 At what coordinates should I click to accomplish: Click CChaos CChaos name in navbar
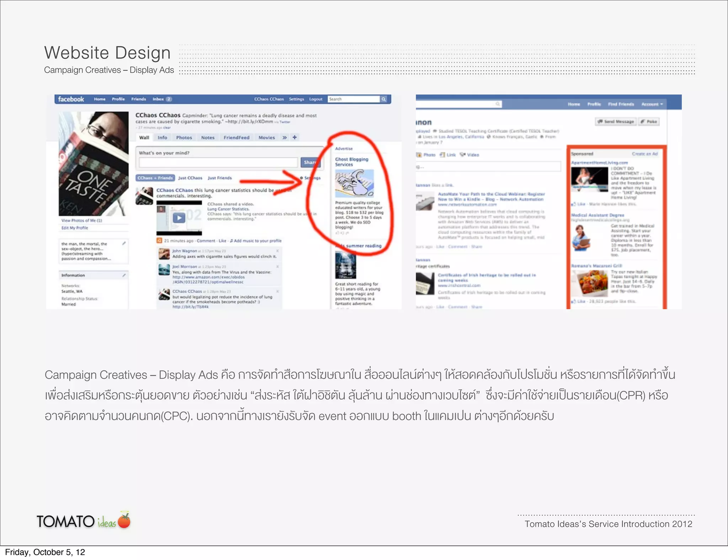pyautogui.click(x=269, y=99)
